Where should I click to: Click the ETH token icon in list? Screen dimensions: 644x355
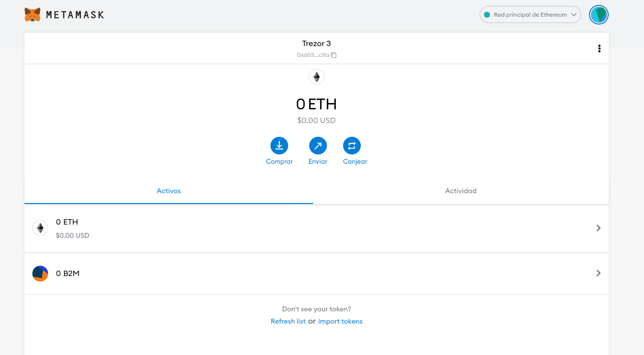(x=40, y=228)
